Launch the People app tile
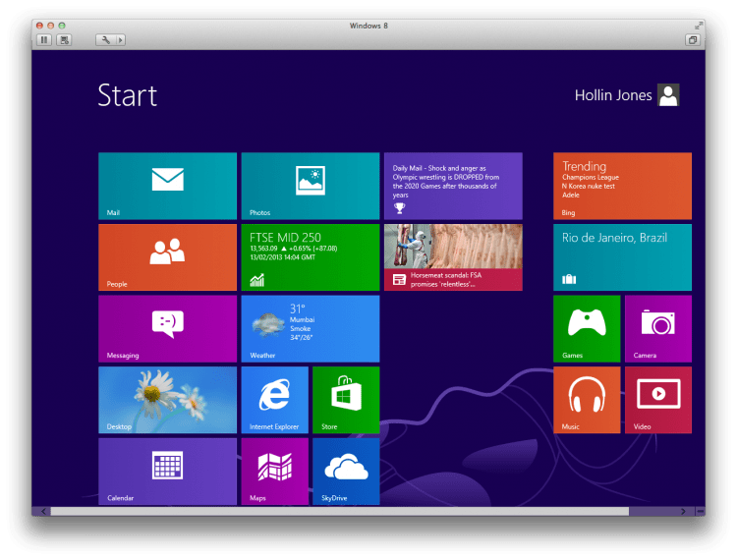Viewport: 737px width, 560px height. pos(167,257)
